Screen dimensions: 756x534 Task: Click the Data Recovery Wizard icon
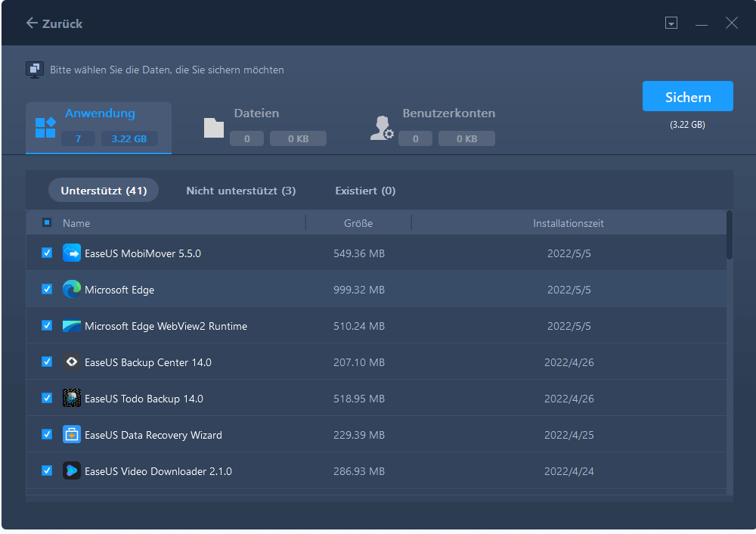(x=71, y=435)
